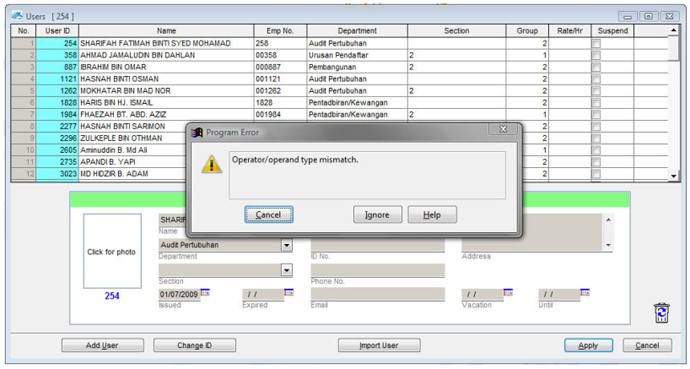Image resolution: width=690 pixels, height=369 pixels.
Task: Toggle Suspend checkbox for IBRAHIM BIN OMAR
Action: click(596, 67)
